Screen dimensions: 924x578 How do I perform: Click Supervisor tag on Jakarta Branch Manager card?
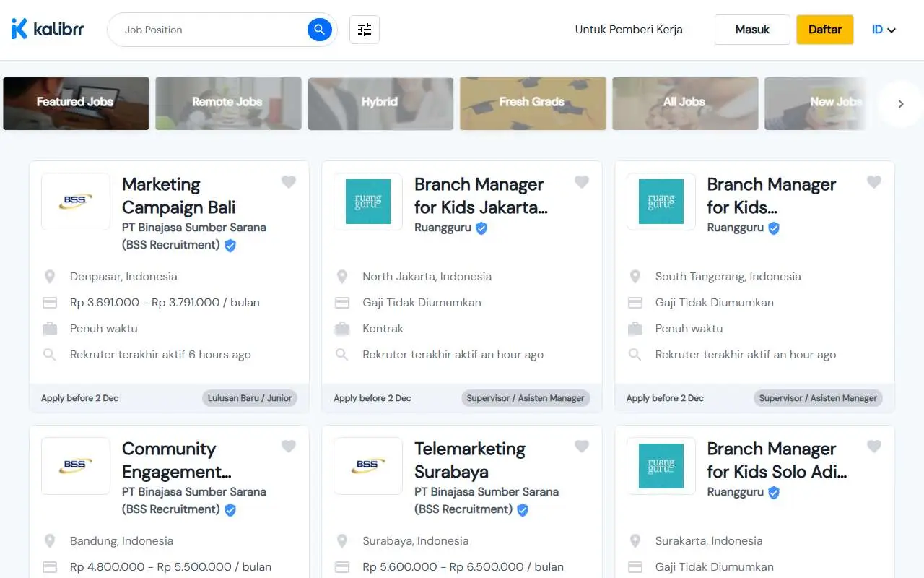tap(526, 398)
